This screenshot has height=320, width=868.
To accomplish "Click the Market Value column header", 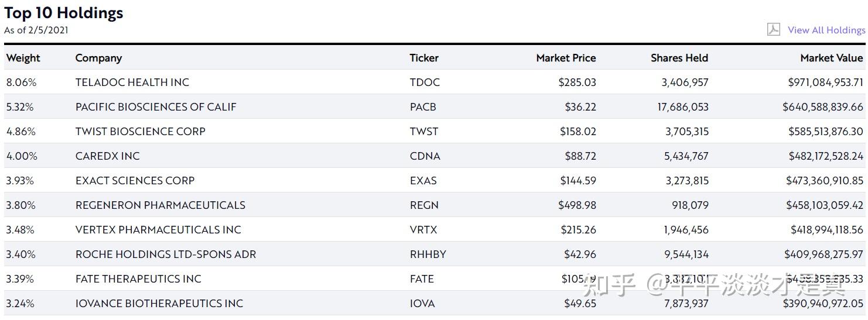I will point(832,58).
